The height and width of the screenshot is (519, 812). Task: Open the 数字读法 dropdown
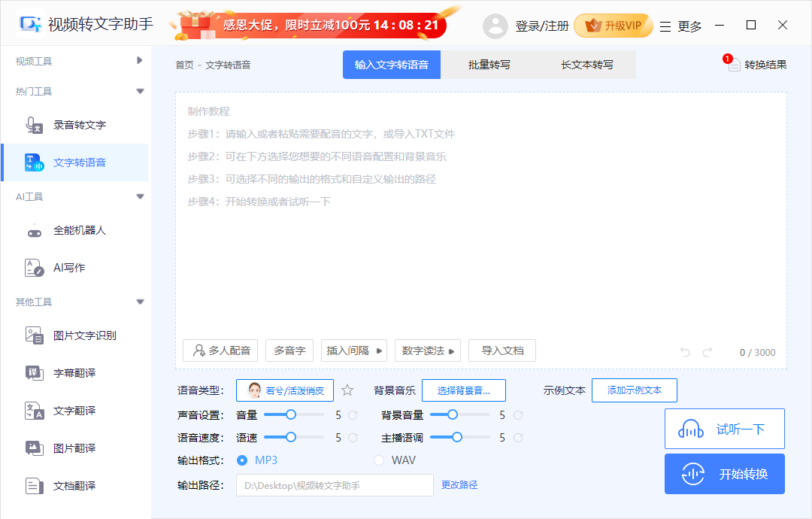point(427,350)
